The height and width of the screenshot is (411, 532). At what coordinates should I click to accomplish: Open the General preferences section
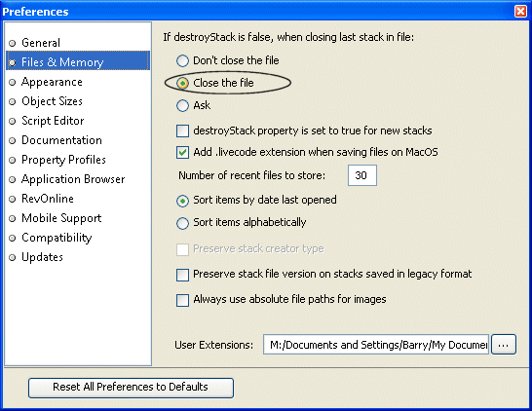click(x=41, y=43)
